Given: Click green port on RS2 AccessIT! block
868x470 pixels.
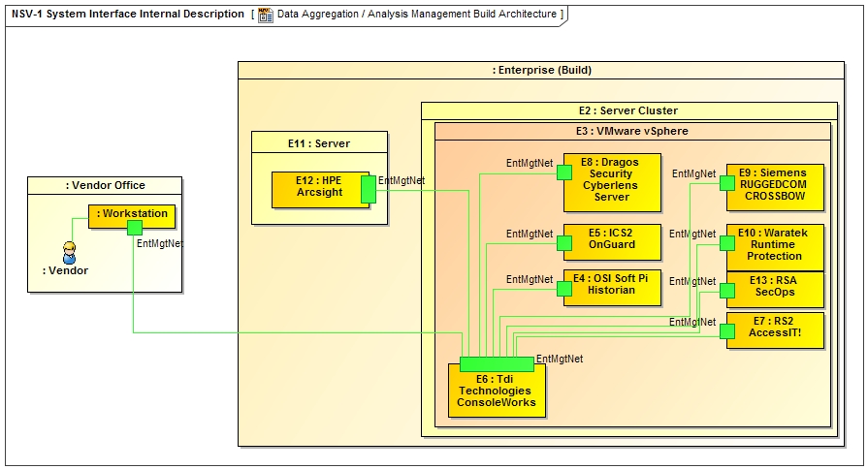Looking at the screenshot, I should 727,331.
